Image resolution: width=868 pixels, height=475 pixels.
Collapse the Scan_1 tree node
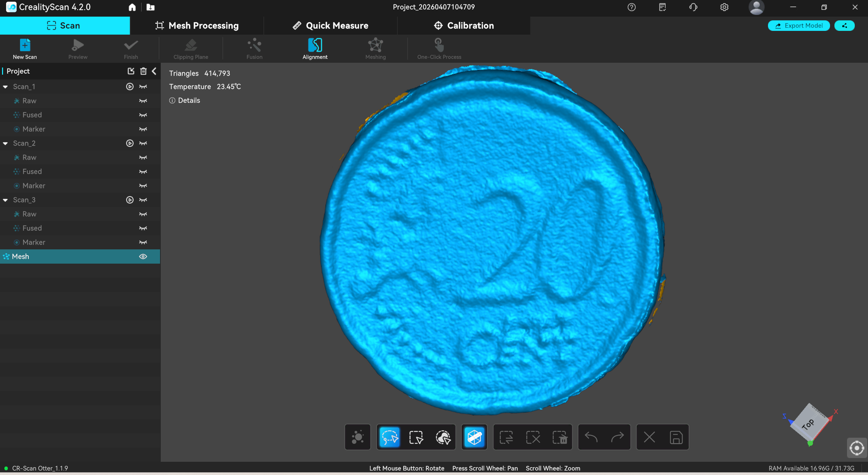coord(5,87)
